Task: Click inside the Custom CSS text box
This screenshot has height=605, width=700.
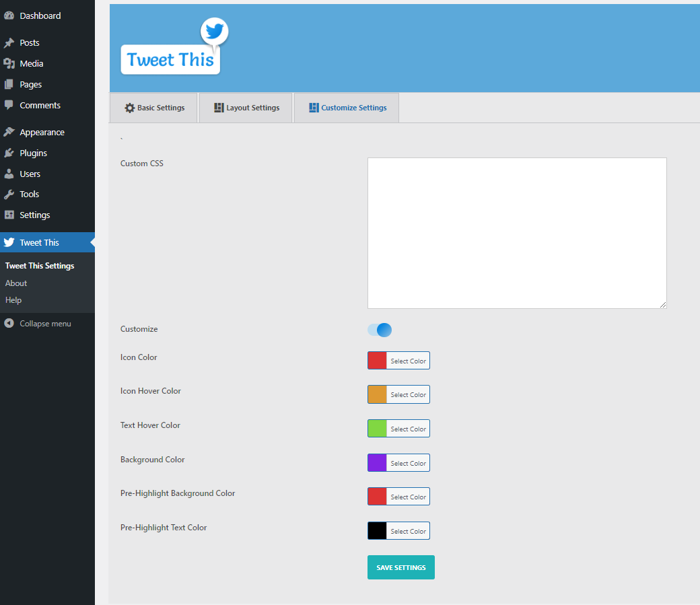Action: (x=516, y=232)
